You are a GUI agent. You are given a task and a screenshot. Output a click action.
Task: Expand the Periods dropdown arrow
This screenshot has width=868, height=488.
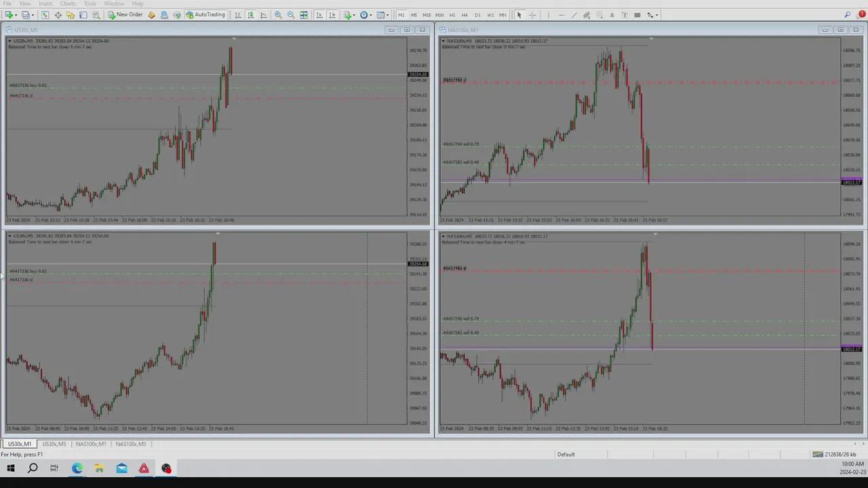click(371, 15)
